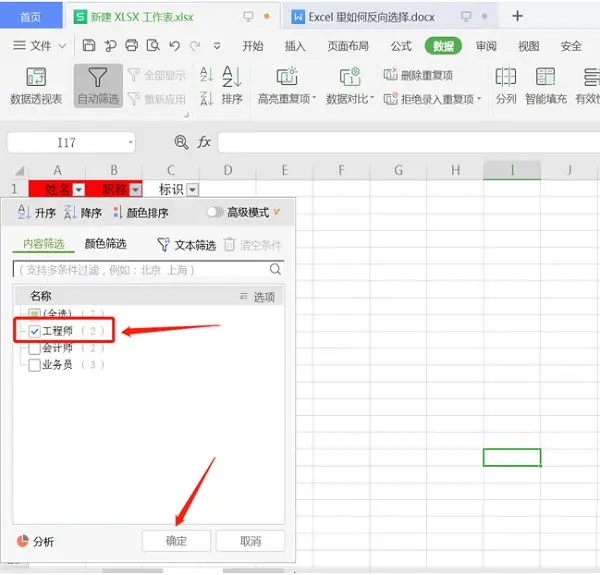
Task: Open the Formulas (公式) ribbon tab
Action: pyautogui.click(x=401, y=46)
